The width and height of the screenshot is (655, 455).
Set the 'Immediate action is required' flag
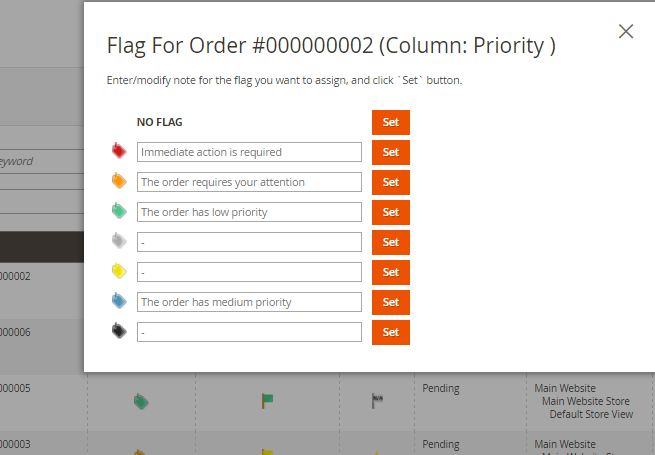[x=391, y=153]
